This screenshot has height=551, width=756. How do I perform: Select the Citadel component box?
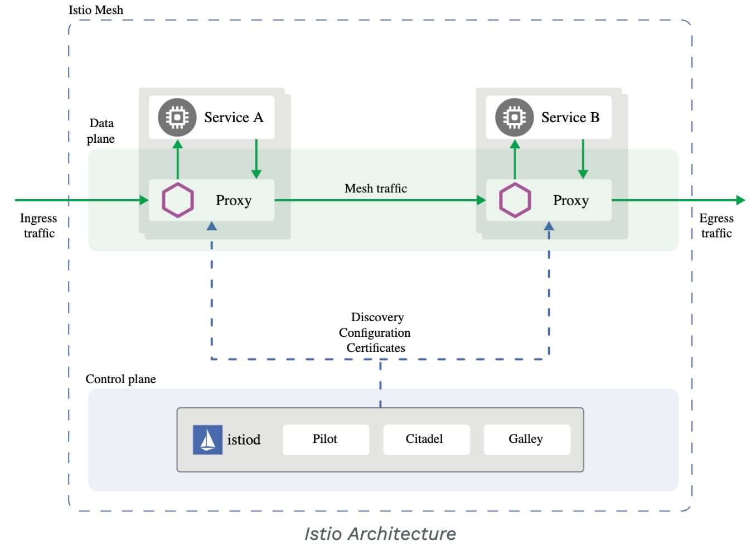coord(427,439)
